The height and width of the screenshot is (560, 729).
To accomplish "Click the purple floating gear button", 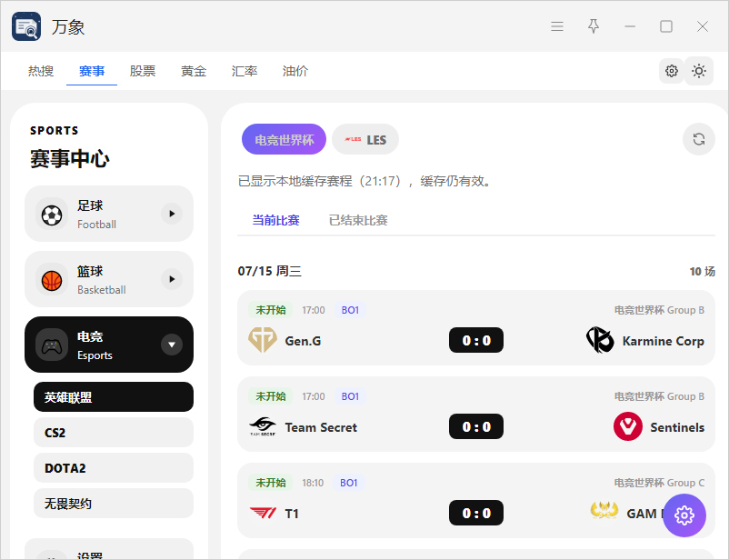I will pos(684,515).
